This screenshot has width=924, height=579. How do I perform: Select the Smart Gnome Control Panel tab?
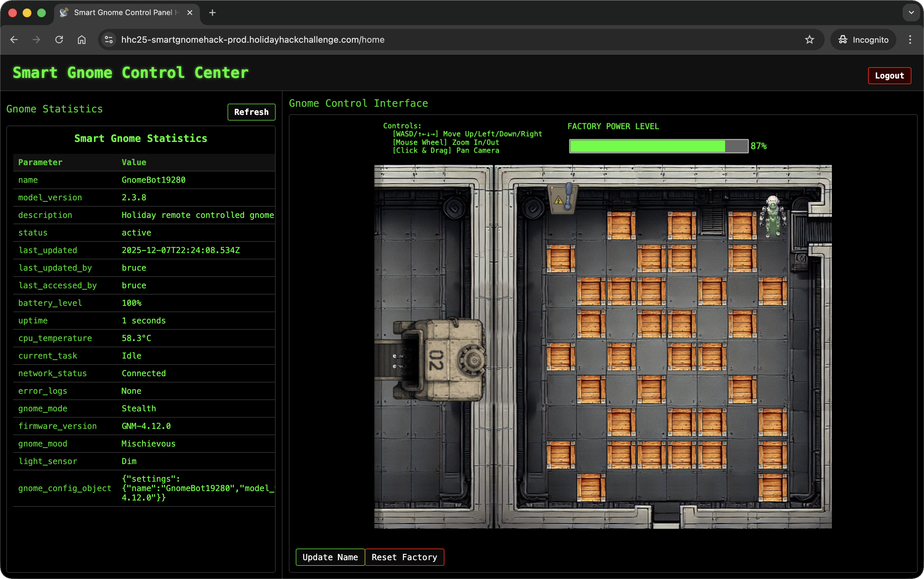[x=123, y=13]
